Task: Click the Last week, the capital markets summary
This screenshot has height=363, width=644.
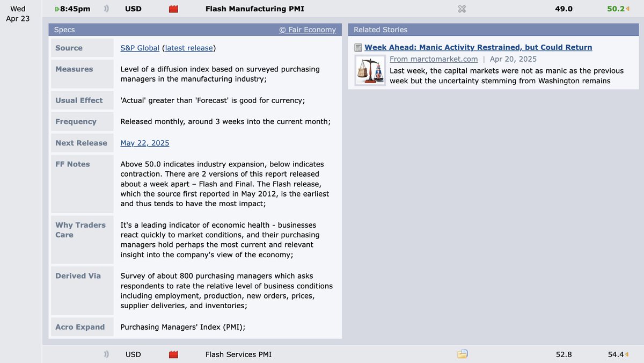Action: (507, 76)
